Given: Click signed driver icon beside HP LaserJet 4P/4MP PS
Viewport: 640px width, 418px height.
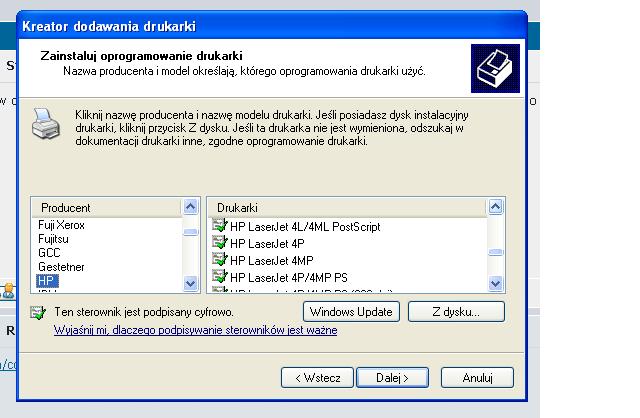Looking at the screenshot, I should pyautogui.click(x=220, y=276).
